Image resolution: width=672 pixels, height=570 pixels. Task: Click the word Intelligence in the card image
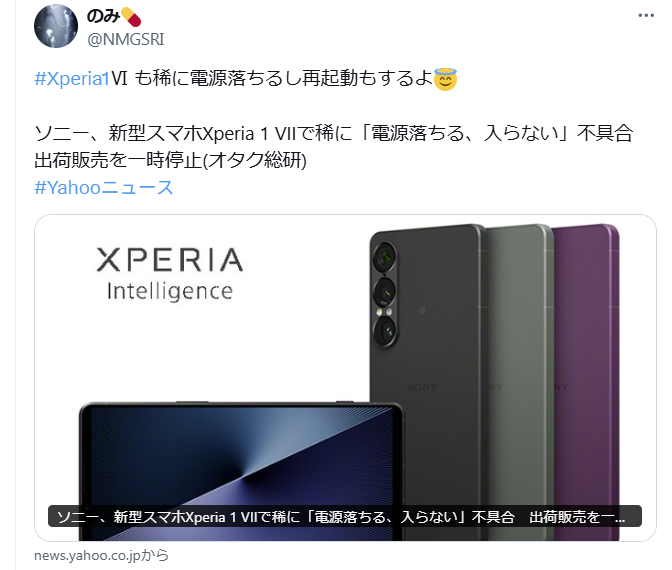[x=170, y=292]
